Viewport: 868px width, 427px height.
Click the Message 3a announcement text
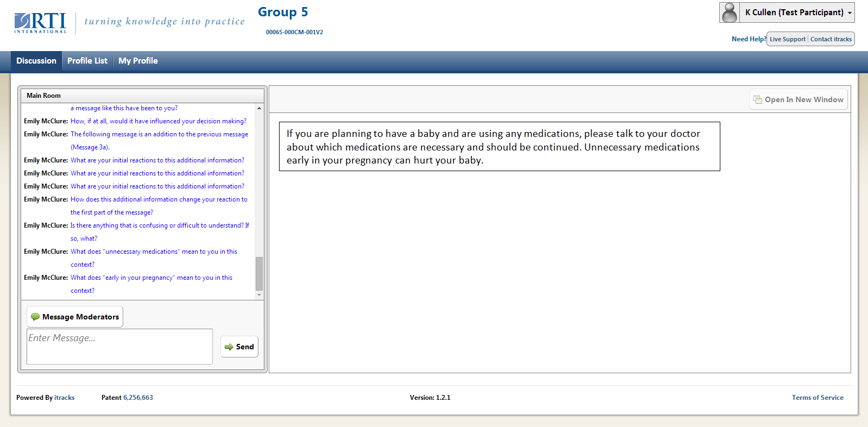tap(160, 141)
